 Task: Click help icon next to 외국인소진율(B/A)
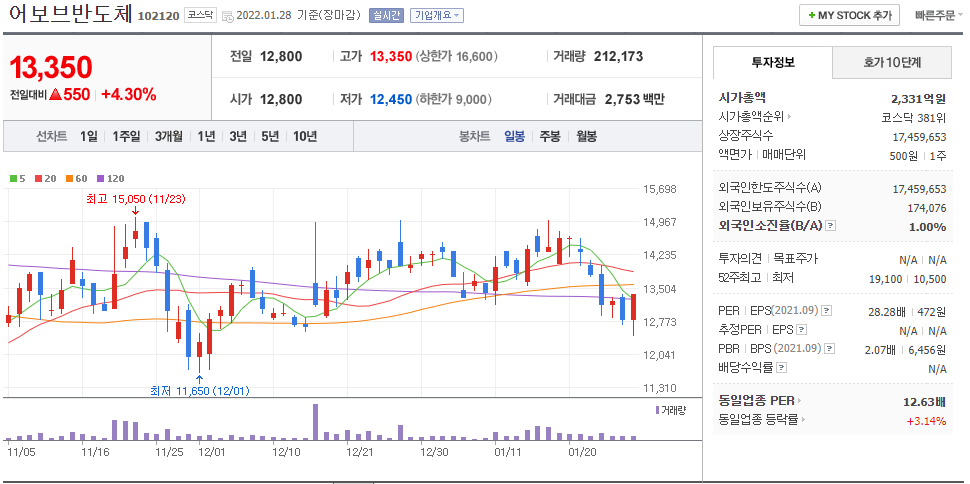831,226
